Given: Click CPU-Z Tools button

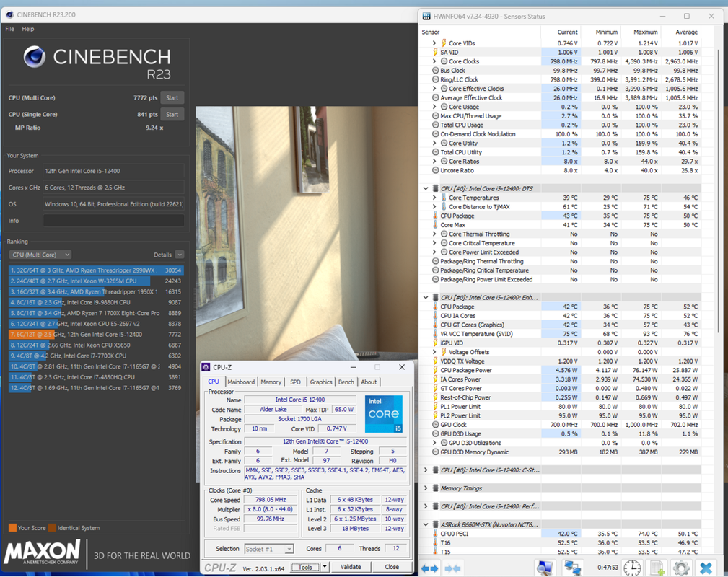Looking at the screenshot, I should point(305,567).
